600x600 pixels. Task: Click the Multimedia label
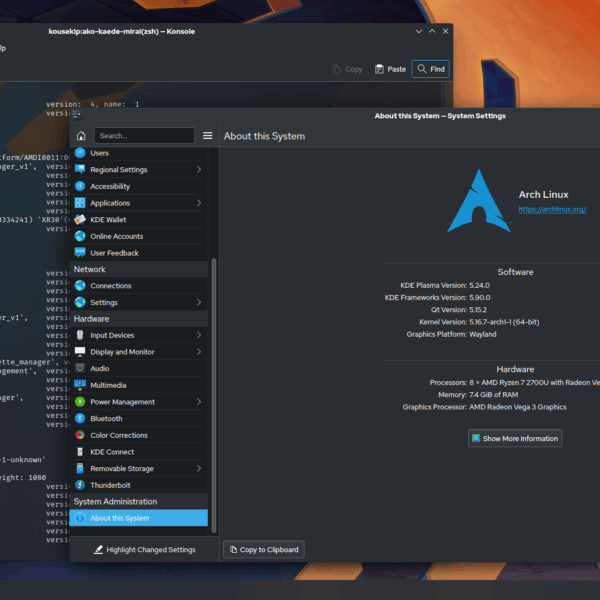point(108,385)
